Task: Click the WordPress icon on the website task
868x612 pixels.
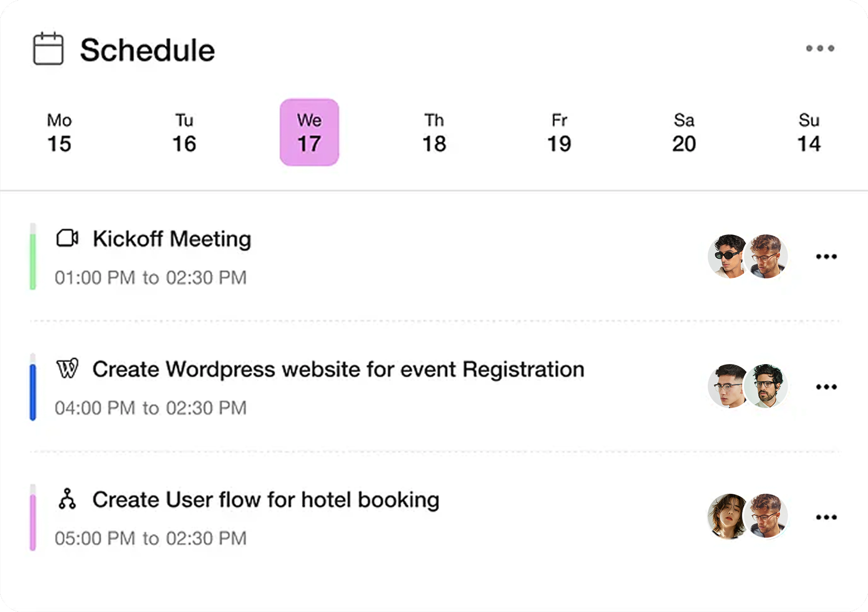Action: tap(67, 369)
